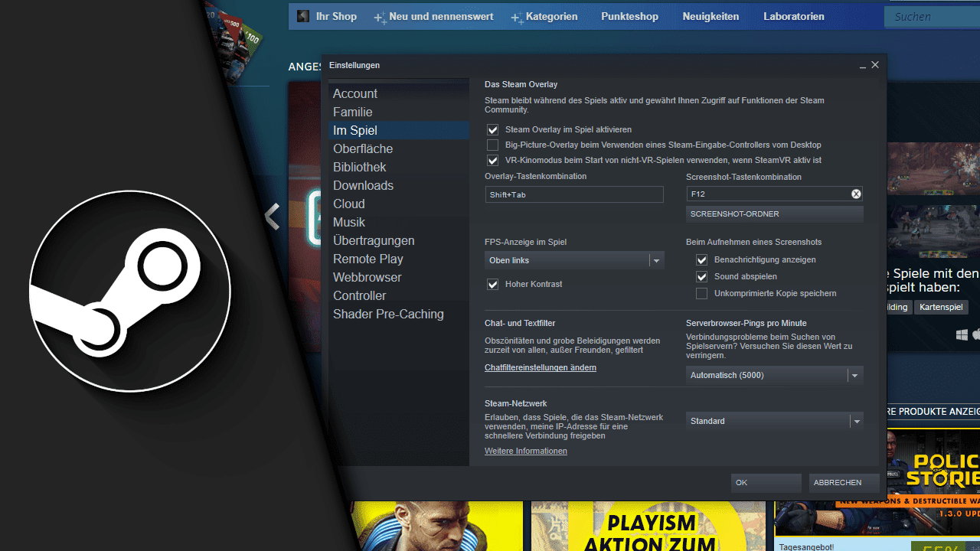Minimize the Einstellungen window
980x551 pixels.
click(x=863, y=66)
